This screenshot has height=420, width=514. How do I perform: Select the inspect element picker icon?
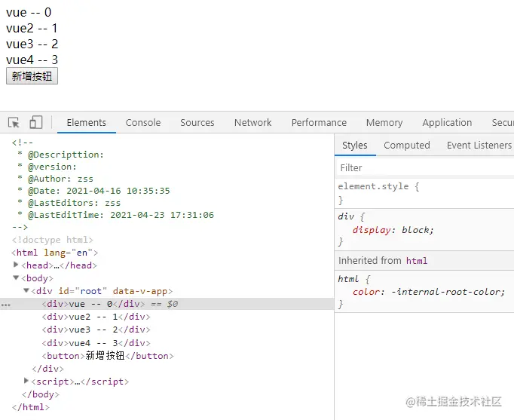(14, 123)
